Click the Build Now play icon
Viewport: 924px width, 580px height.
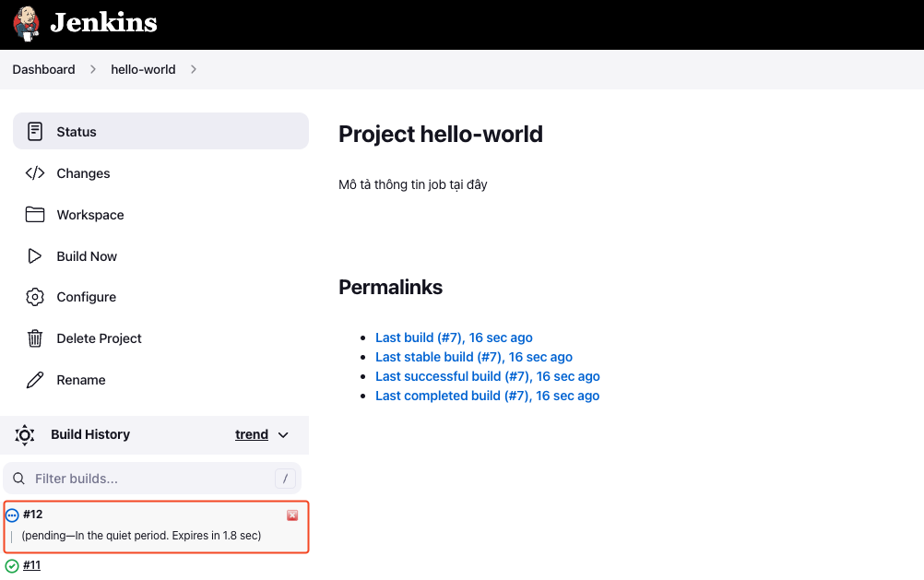[x=35, y=255]
